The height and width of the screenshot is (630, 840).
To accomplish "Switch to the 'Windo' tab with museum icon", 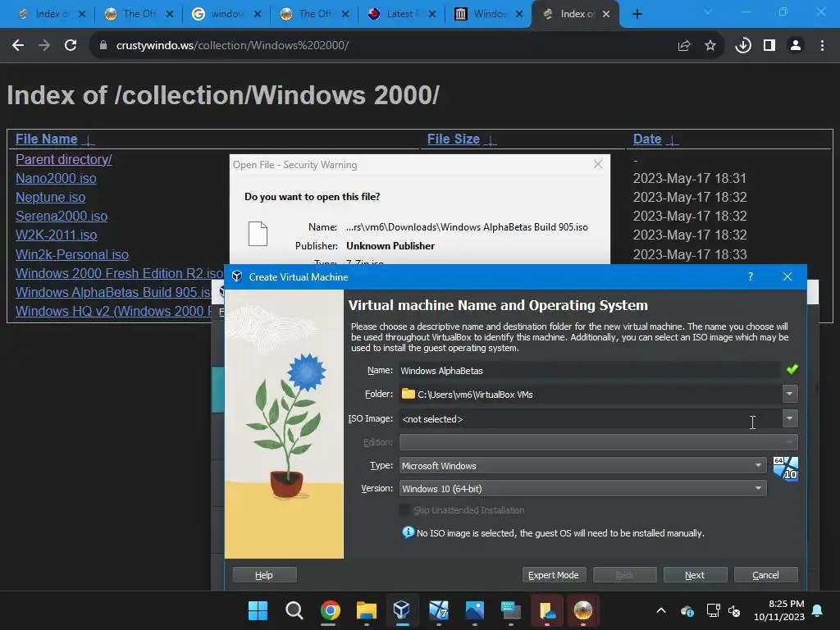I will click(489, 14).
